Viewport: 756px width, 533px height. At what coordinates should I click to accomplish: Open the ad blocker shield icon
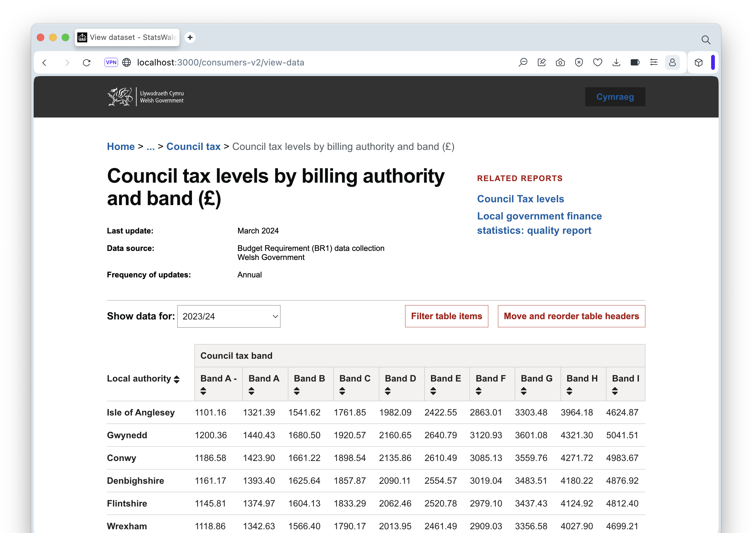tap(579, 62)
